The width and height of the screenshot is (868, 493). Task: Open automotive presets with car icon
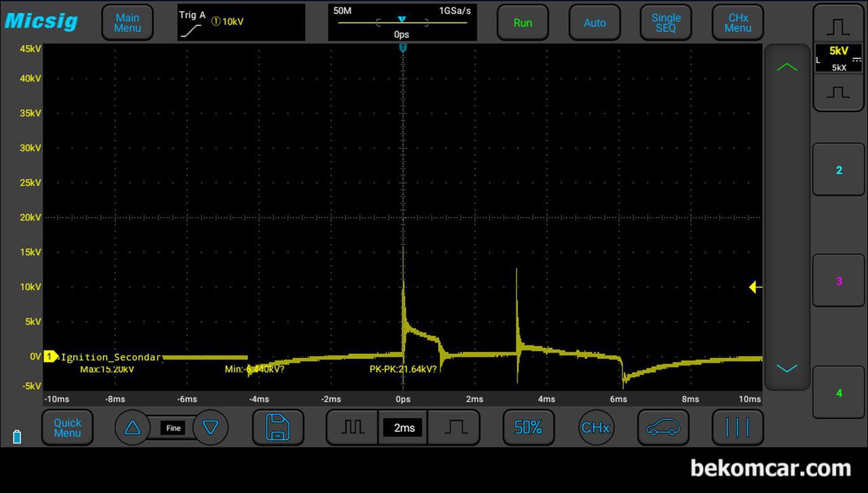(x=663, y=428)
